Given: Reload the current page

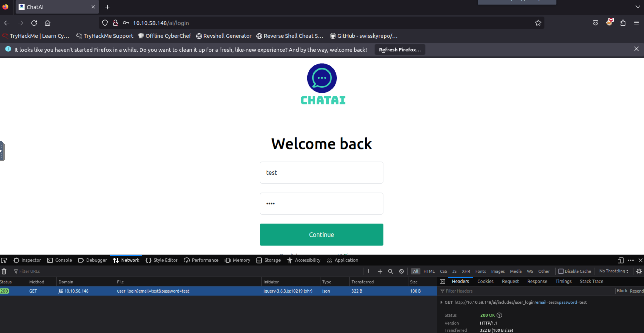Looking at the screenshot, I should tap(34, 23).
